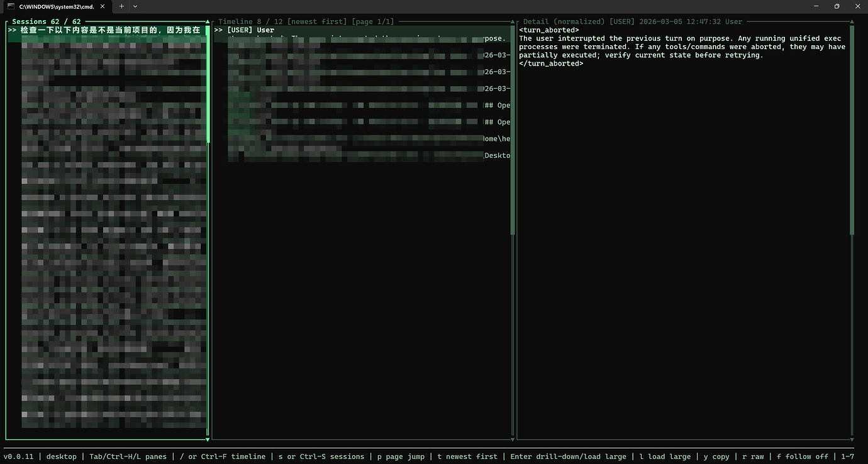Click the Detail panel scroll-up arrow
The height and width of the screenshot is (464, 868).
click(852, 21)
